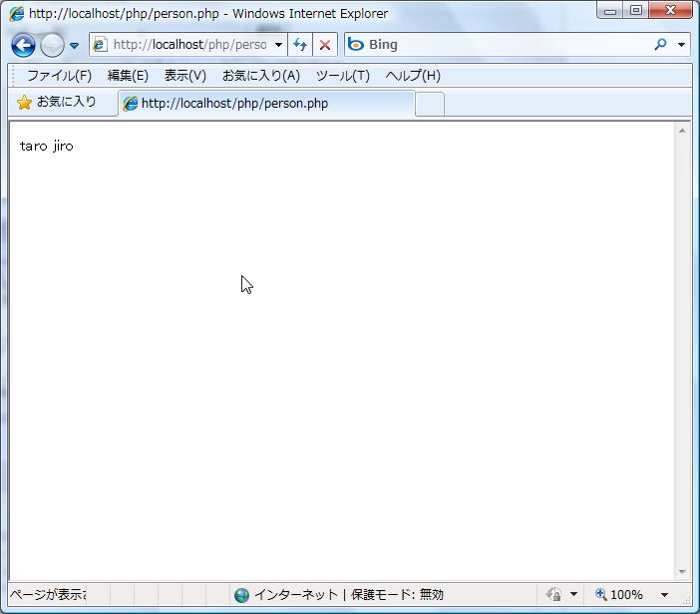
Task: Click the page icon in address bar
Action: [100, 45]
